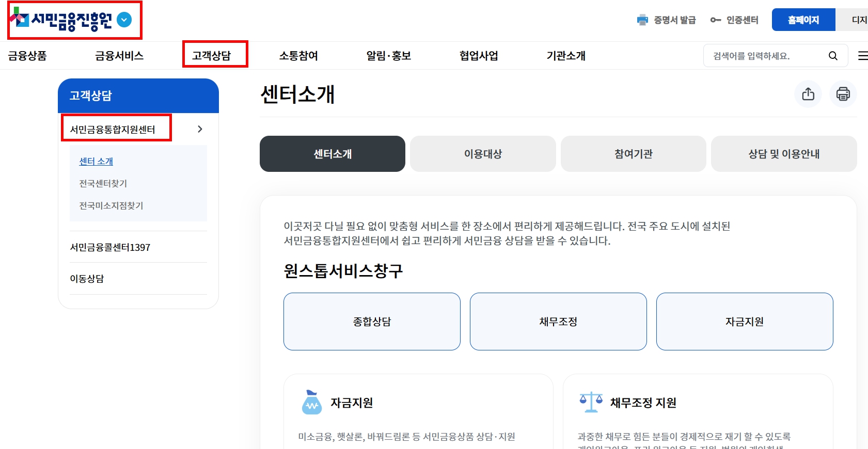Click the printer icon next to 증명서 발급
This screenshot has width=868, height=449.
tap(642, 20)
